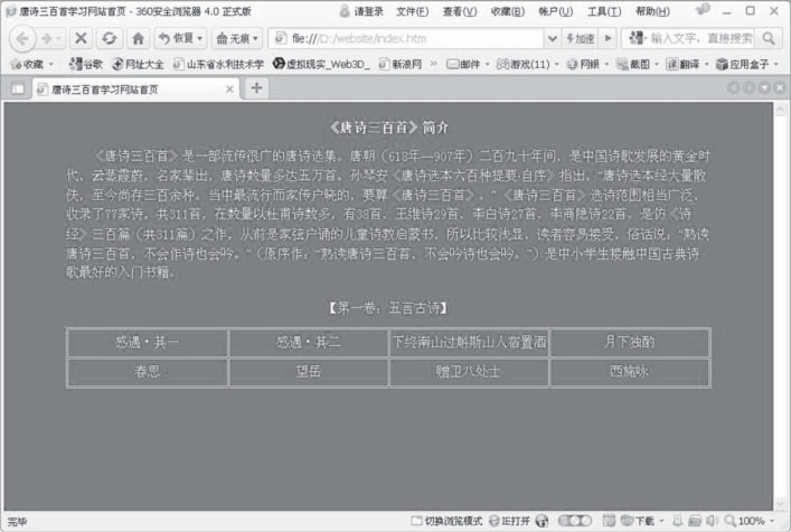Open the 新浪网 bookmark
The width and height of the screenshot is (791, 532).
[x=400, y=64]
